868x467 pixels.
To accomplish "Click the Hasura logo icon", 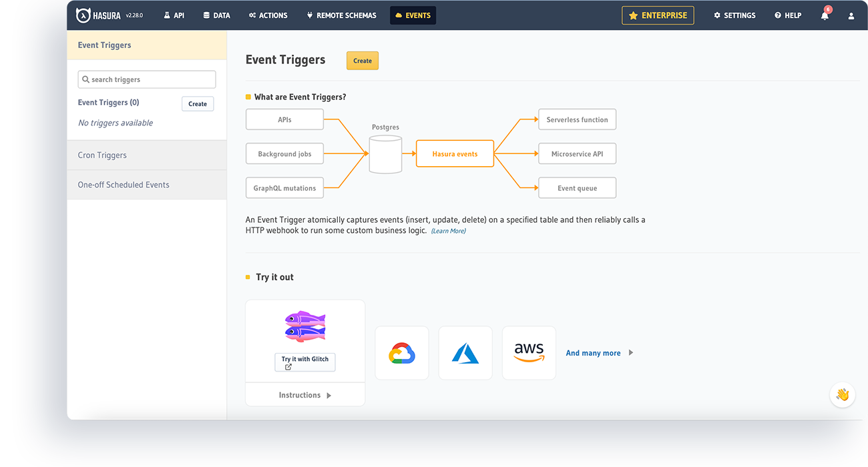I will click(x=83, y=15).
